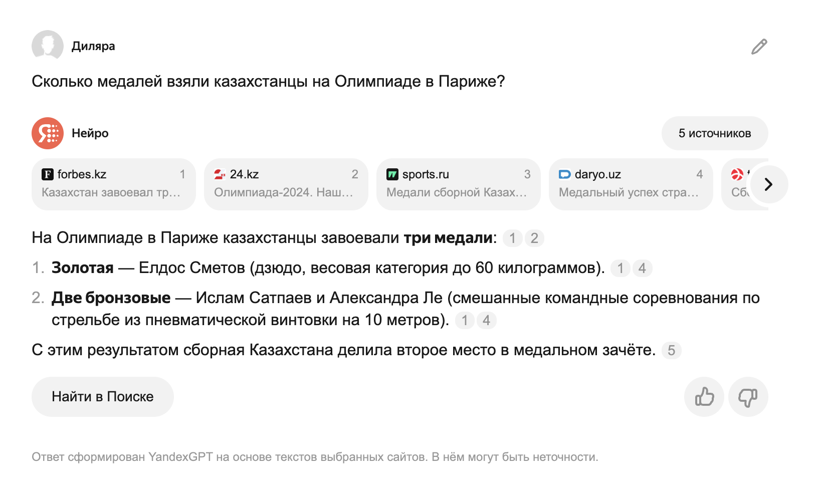
Task: Click citation 4 after '10 метров'
Action: click(x=486, y=320)
